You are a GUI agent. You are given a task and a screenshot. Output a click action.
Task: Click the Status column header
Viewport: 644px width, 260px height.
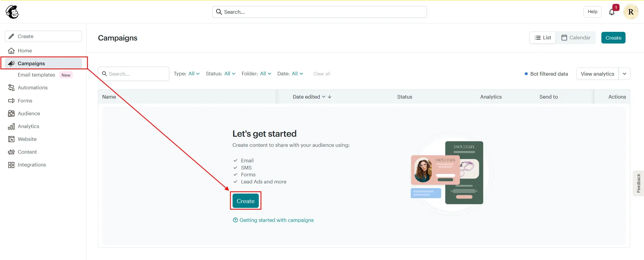[x=405, y=97]
